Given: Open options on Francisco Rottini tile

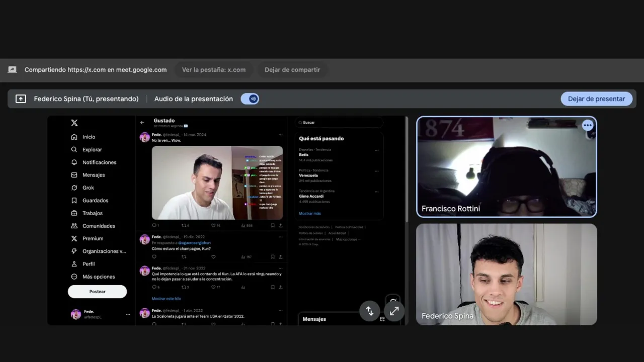Looking at the screenshot, I should tap(588, 125).
